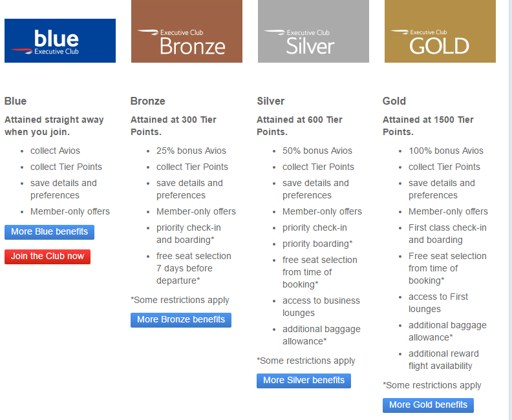This screenshot has height=420, width=512.
Task: Click the Silver tier heading
Action: click(271, 101)
